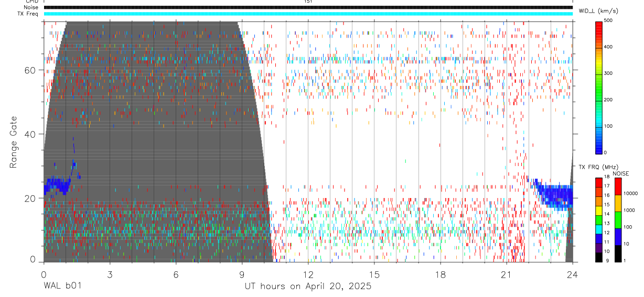Click the 300 tick on the width colorbar
This screenshot has width=644, height=297.
point(609,73)
